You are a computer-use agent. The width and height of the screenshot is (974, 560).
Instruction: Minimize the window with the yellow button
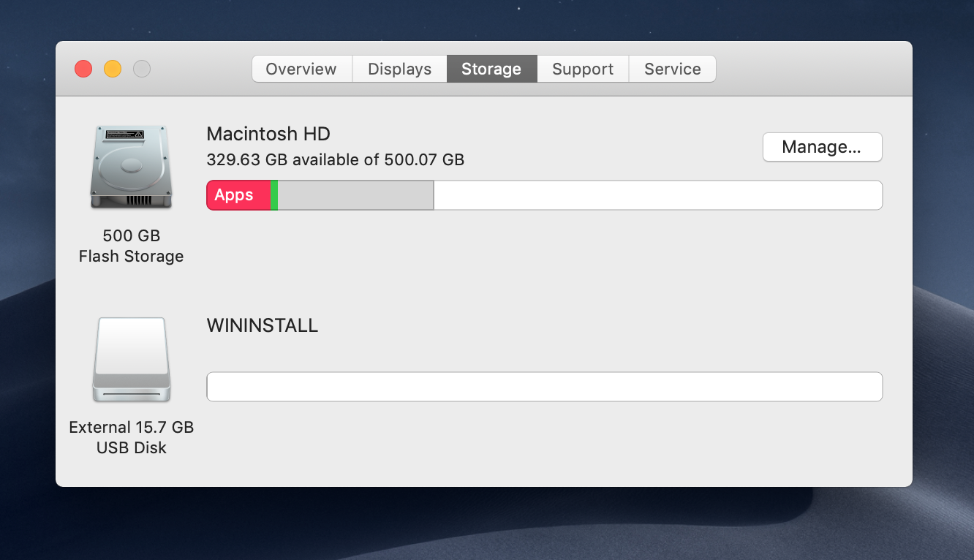pyautogui.click(x=113, y=69)
